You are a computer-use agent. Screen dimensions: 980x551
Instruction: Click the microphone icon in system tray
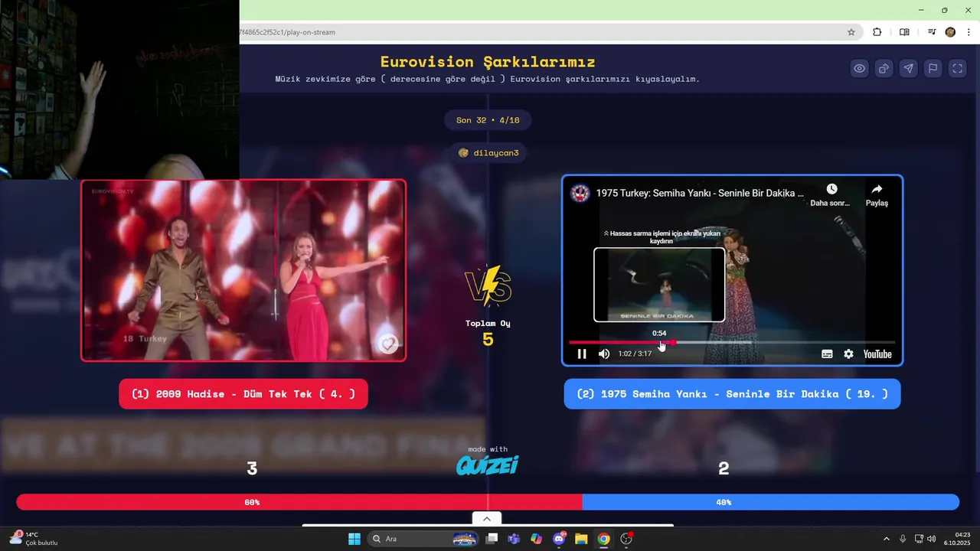[903, 539]
